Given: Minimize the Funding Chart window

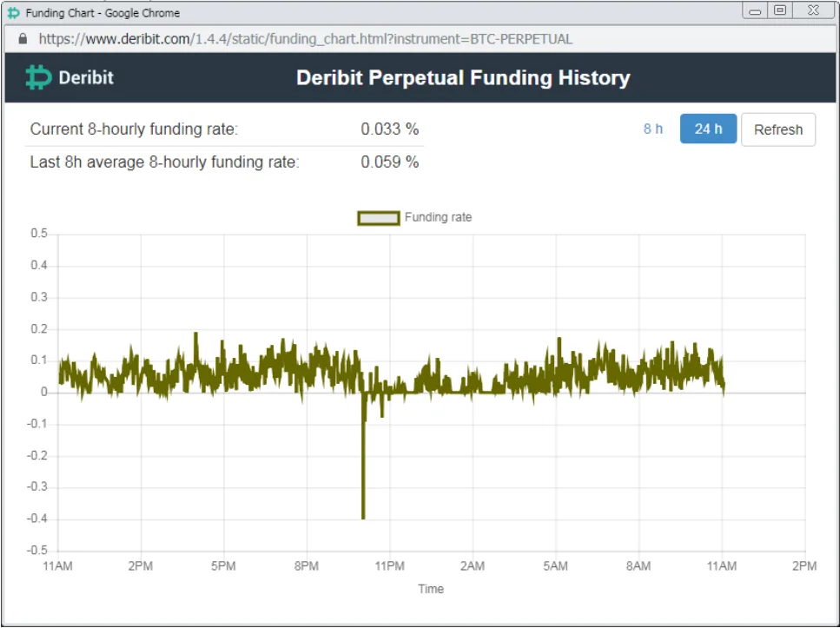Looking at the screenshot, I should tap(756, 10).
